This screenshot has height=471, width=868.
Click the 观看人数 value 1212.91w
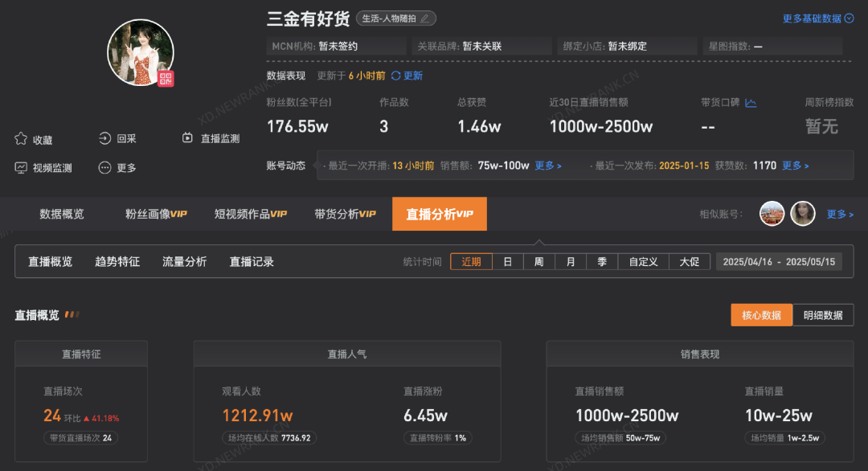click(x=257, y=416)
